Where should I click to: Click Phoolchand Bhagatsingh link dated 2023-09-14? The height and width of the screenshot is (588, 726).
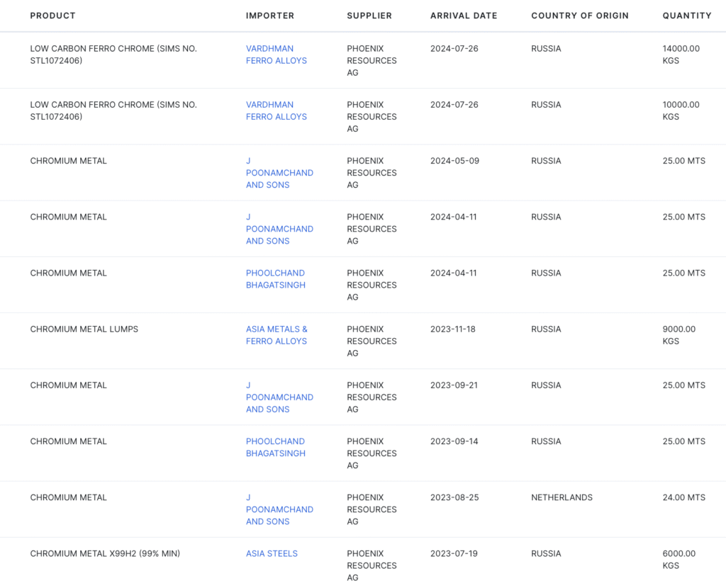click(x=275, y=447)
